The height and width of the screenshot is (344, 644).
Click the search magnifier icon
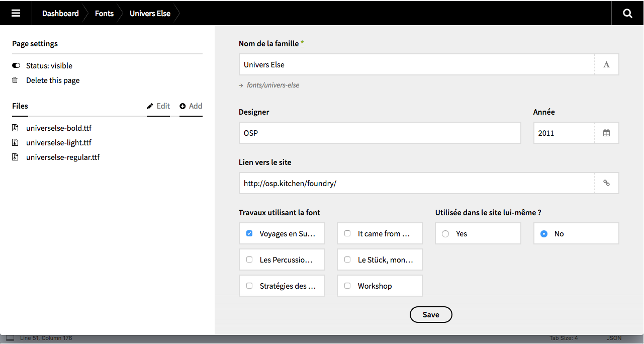[x=627, y=13]
